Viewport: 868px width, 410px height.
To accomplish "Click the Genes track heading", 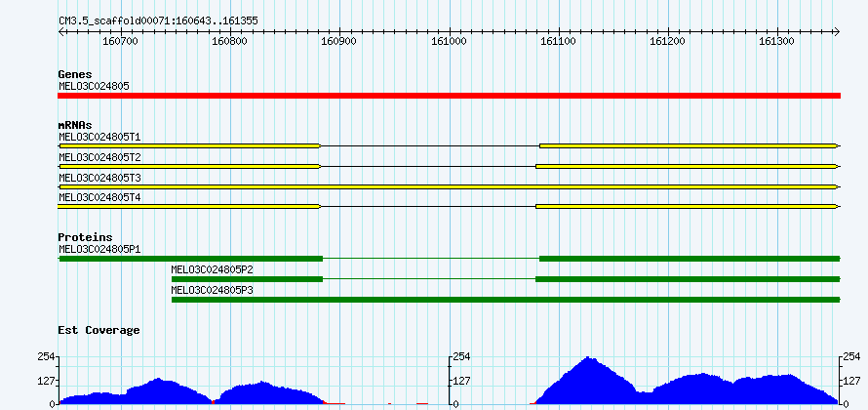I will pyautogui.click(x=75, y=75).
